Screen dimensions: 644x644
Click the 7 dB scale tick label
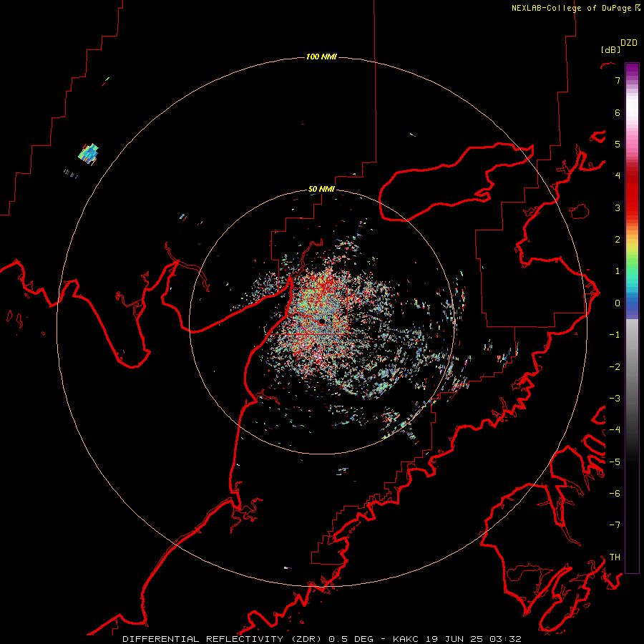coord(618,80)
